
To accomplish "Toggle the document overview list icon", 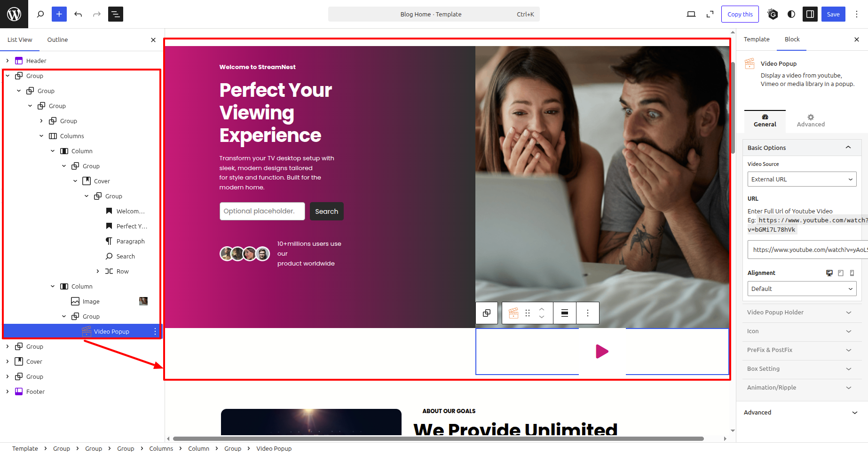I will tap(116, 14).
